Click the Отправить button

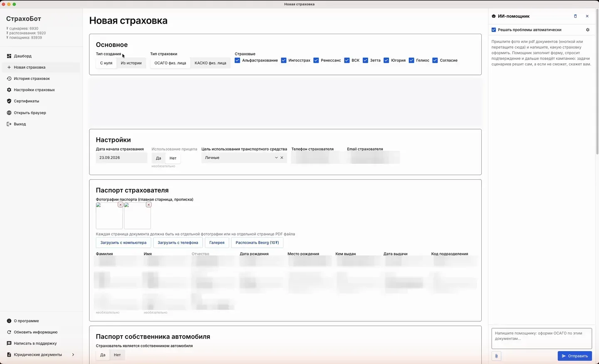[x=574, y=356]
